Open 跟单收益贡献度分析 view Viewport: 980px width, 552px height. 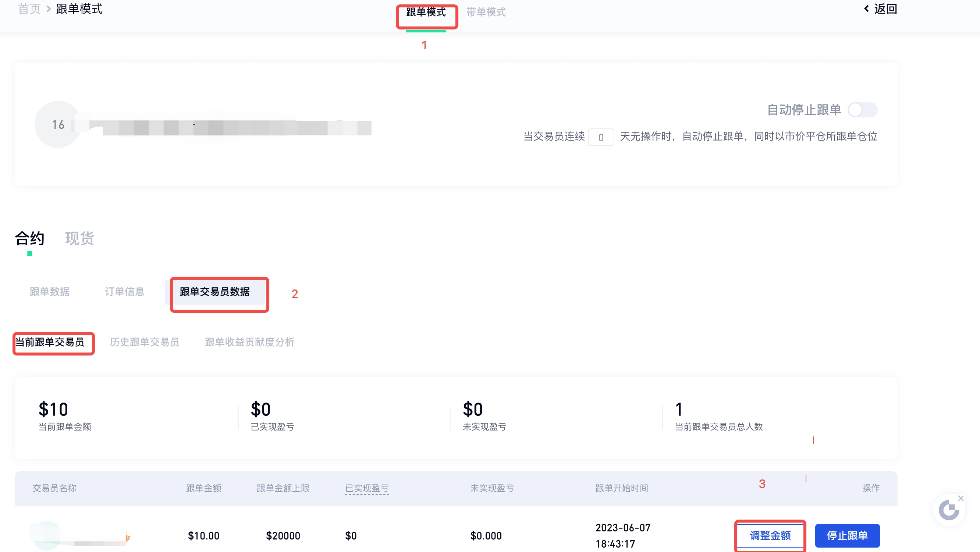249,342
